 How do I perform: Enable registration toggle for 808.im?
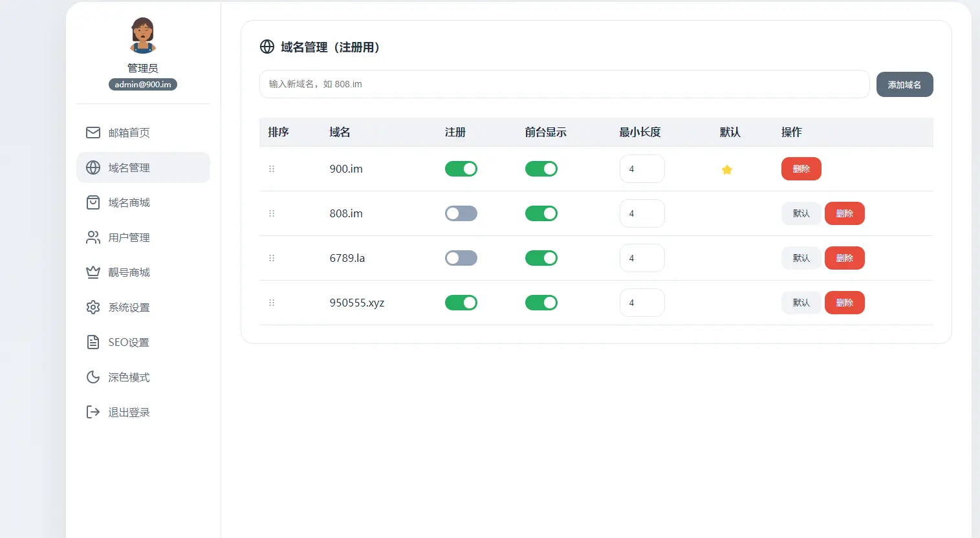(461, 213)
